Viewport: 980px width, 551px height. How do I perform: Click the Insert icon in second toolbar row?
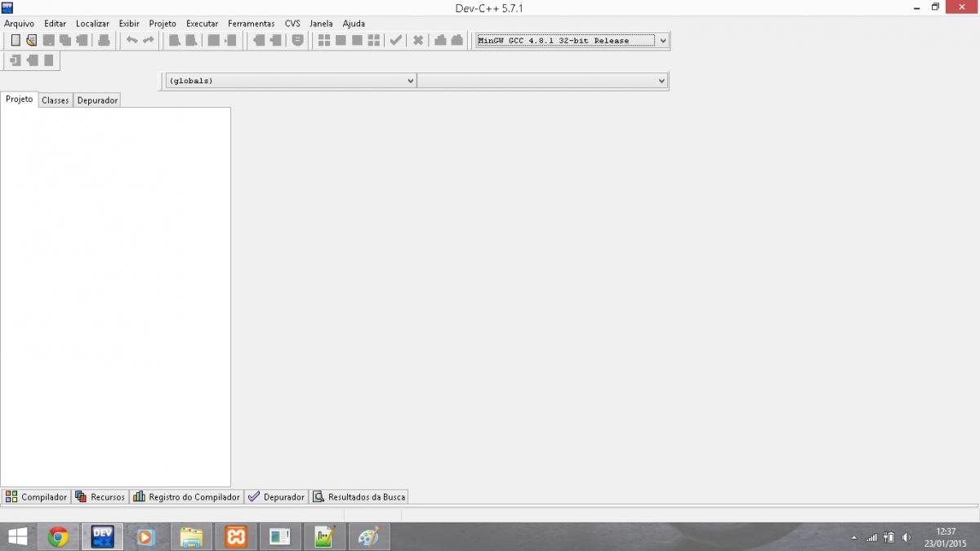(x=16, y=60)
